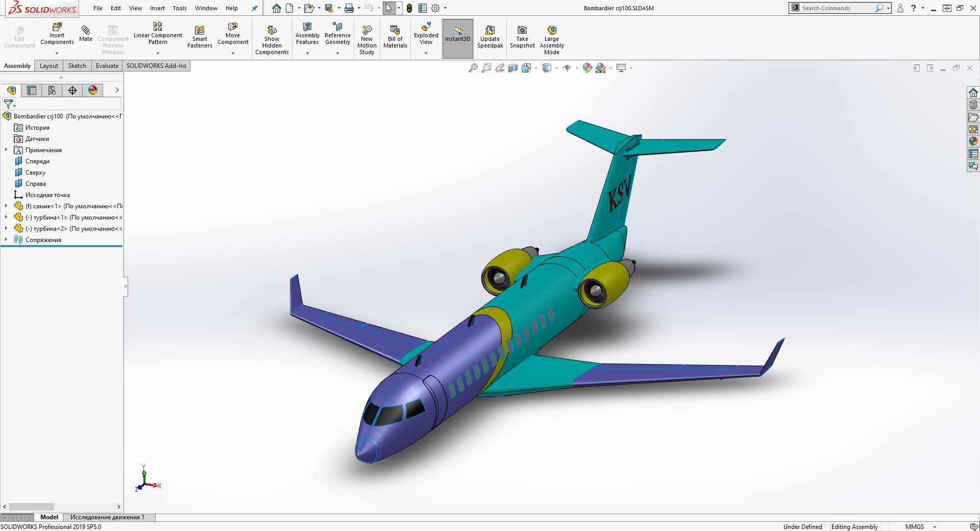This screenshot has width=980, height=531.
Task: Open the ConfigurationManager tab icon
Action: click(x=52, y=90)
